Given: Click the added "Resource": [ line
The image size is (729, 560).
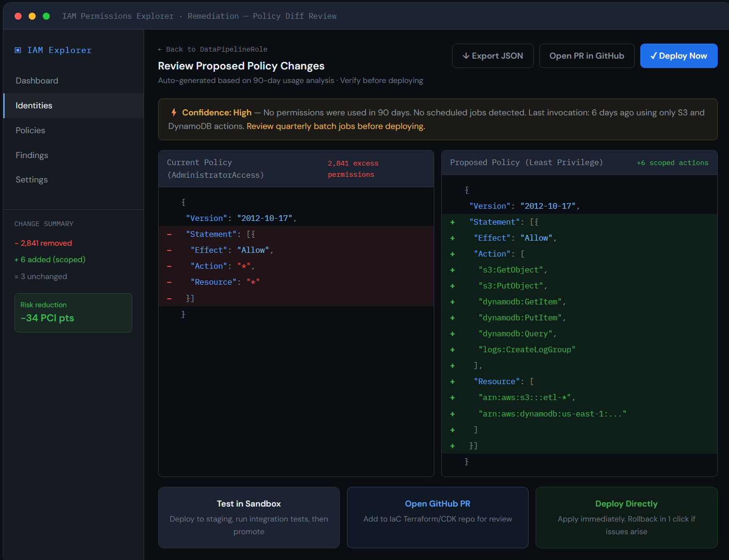Looking at the screenshot, I should pos(579,381).
